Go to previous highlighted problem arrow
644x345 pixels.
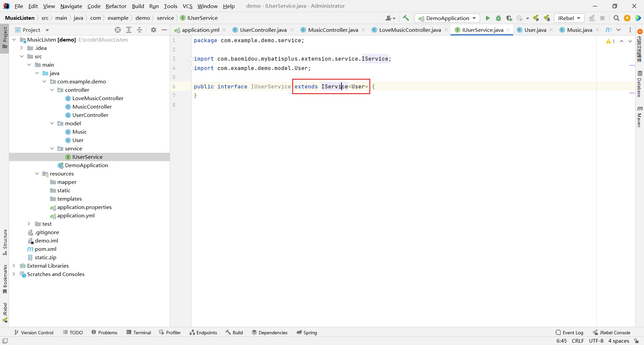622,41
